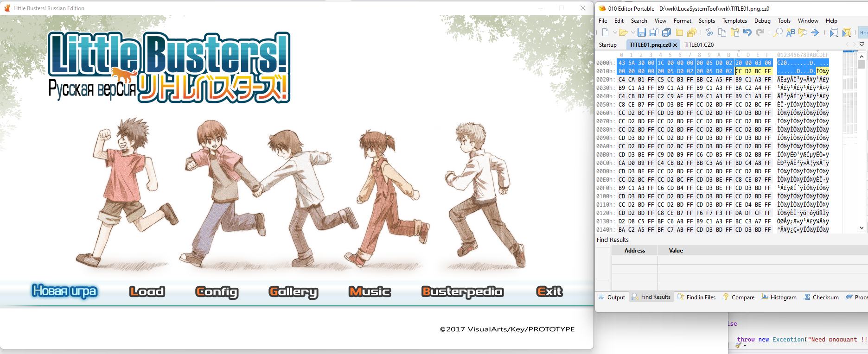The height and width of the screenshot is (354, 868).
Task: Open Config in Little Busters menu
Action: click(217, 292)
